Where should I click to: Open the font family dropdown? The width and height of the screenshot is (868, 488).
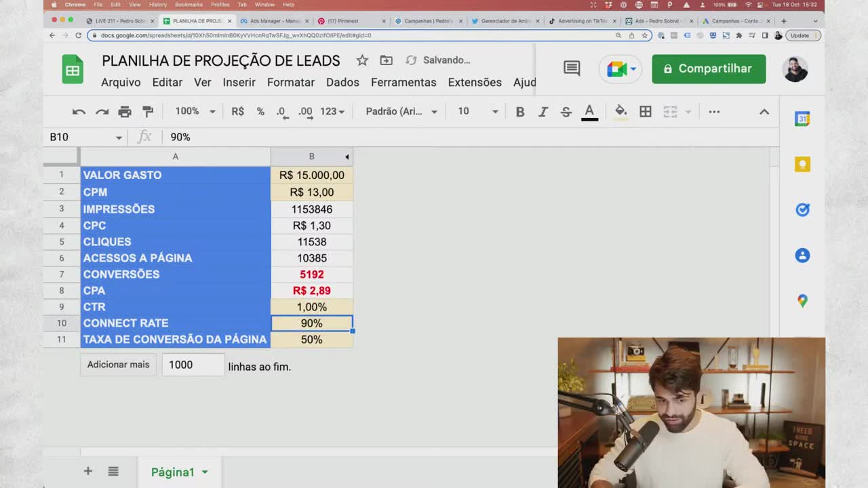pyautogui.click(x=401, y=112)
